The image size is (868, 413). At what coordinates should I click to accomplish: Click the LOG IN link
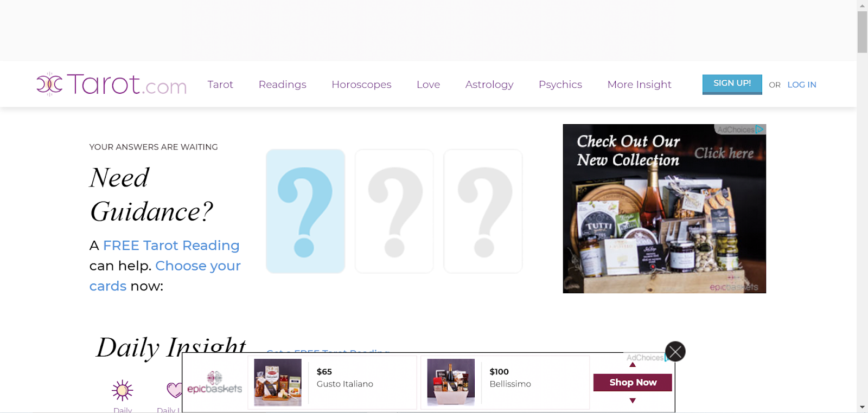(802, 85)
